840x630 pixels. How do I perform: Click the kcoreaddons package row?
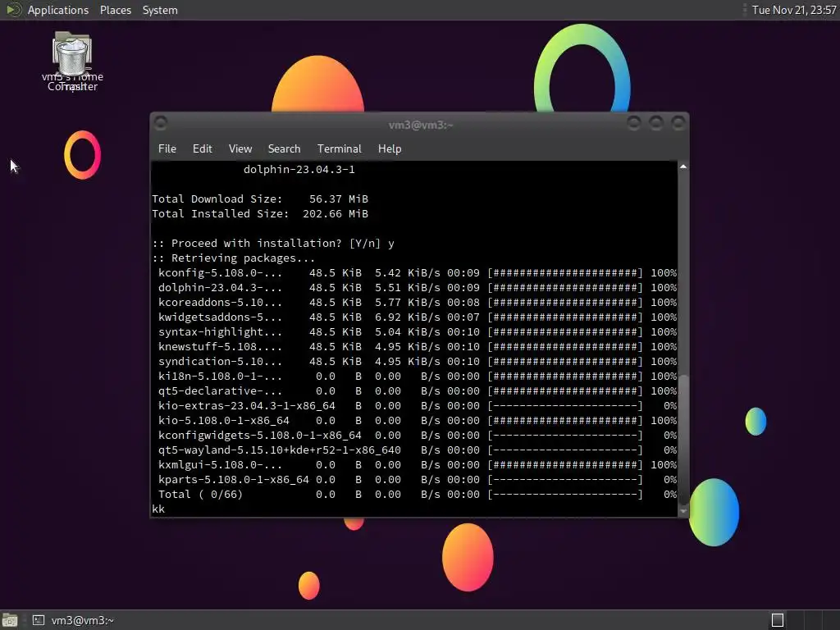click(x=418, y=302)
